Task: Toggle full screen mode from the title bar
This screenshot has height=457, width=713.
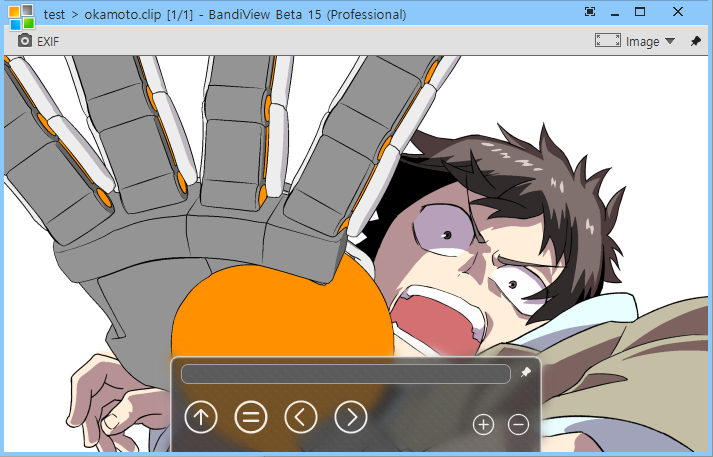Action: [x=590, y=12]
